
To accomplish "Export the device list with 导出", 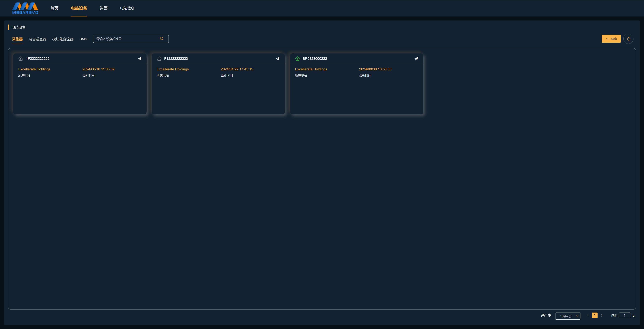I will pos(611,39).
